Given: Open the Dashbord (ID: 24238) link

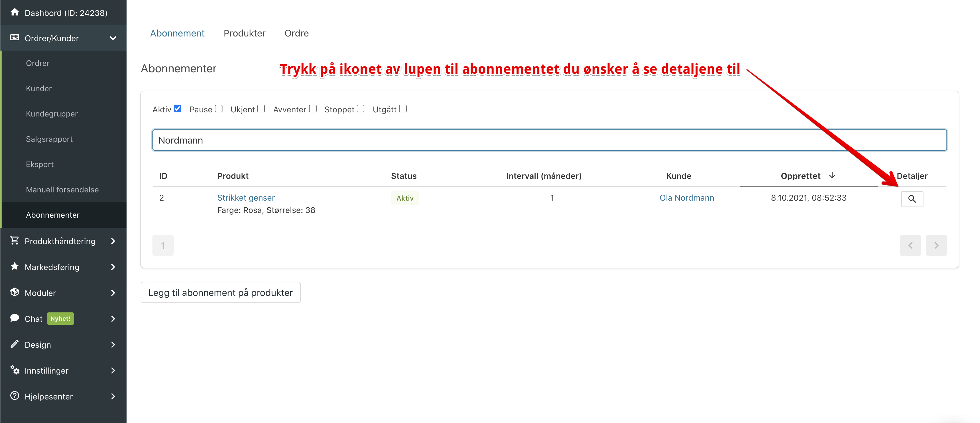Looking at the screenshot, I should point(66,13).
